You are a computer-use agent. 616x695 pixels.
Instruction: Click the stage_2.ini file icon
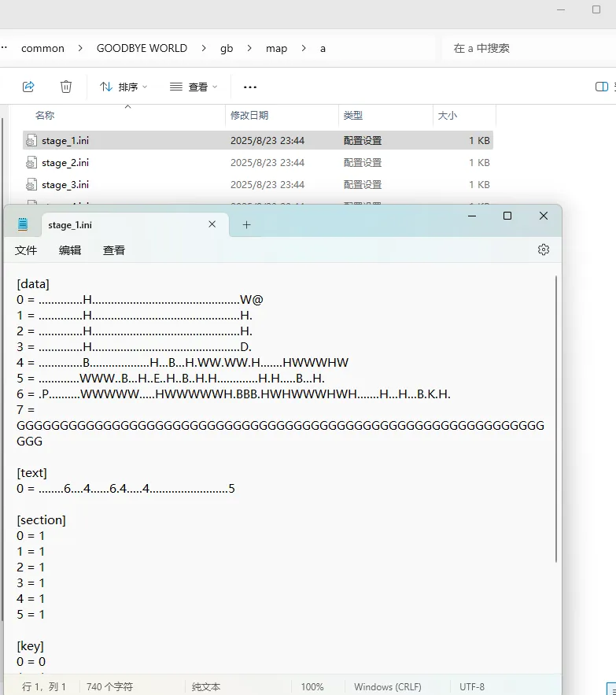31,163
